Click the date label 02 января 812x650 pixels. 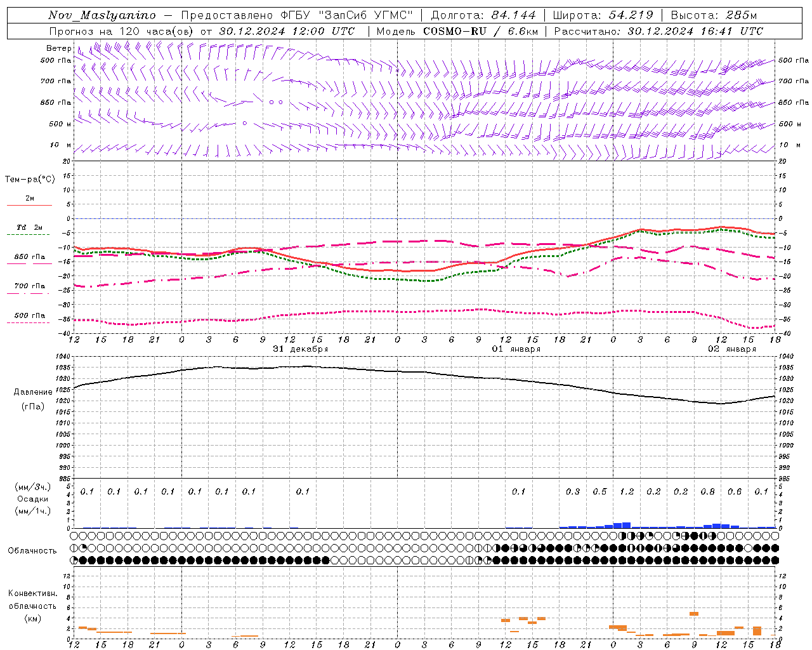(x=732, y=349)
